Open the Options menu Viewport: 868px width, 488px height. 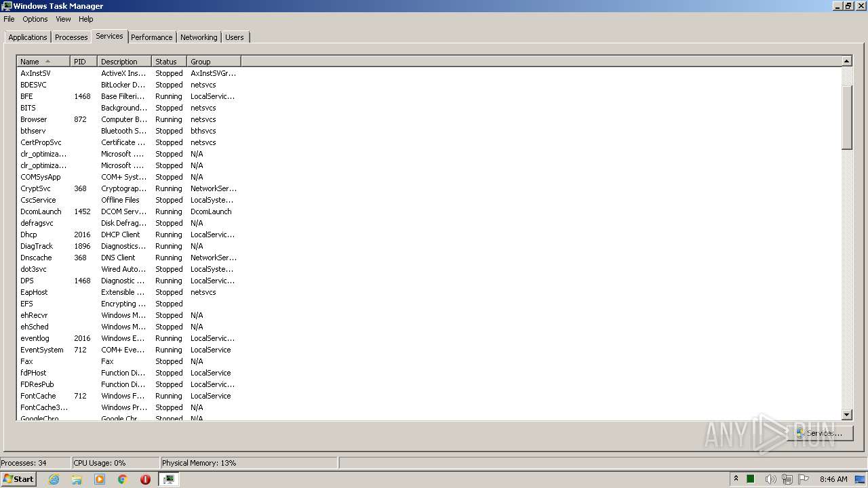point(35,19)
